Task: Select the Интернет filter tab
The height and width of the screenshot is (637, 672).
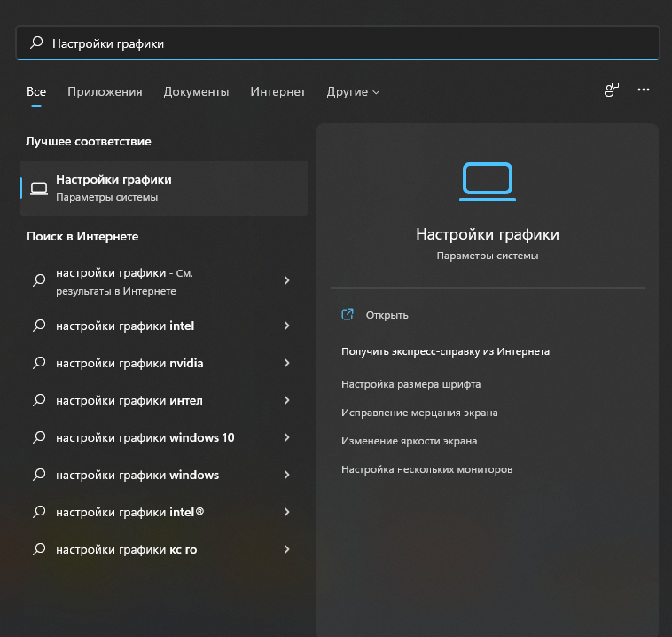Action: pyautogui.click(x=277, y=91)
